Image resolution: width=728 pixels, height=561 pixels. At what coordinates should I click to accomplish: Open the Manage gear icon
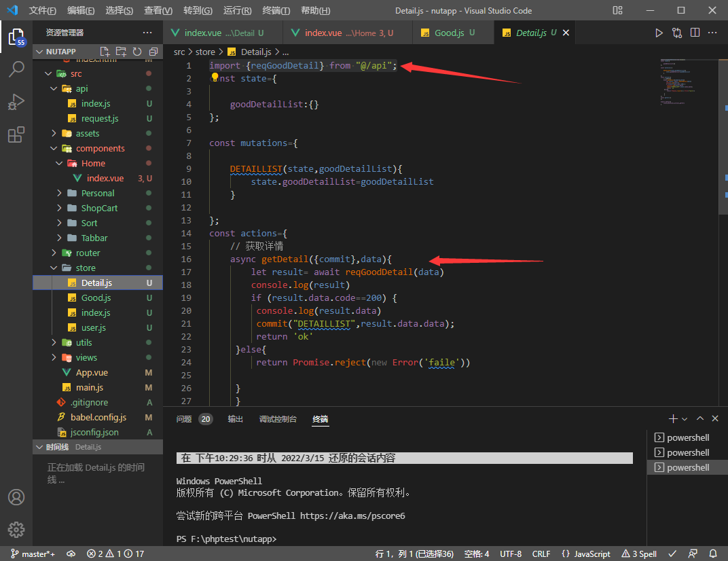pos(16,530)
